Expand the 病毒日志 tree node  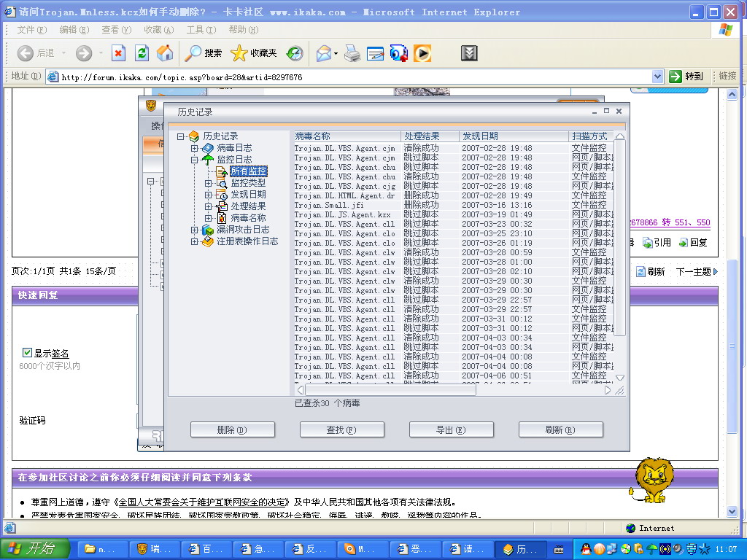195,148
